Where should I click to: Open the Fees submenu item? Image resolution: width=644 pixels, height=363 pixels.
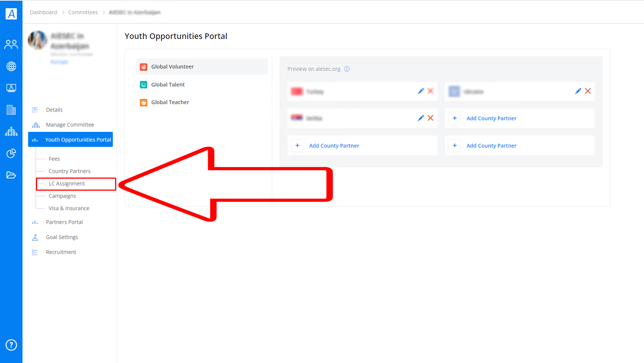[54, 159]
